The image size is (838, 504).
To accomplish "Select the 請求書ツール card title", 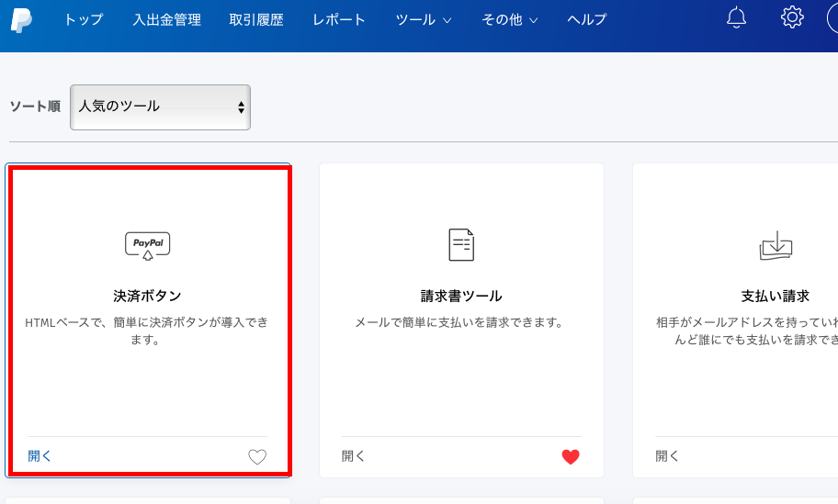I will click(x=461, y=296).
